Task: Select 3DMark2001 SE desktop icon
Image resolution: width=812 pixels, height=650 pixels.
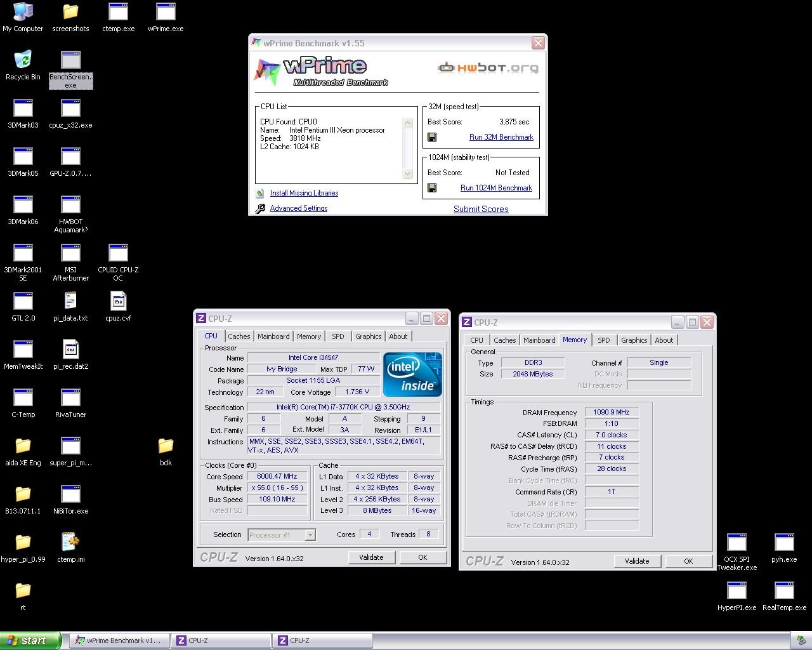Action: (x=23, y=263)
